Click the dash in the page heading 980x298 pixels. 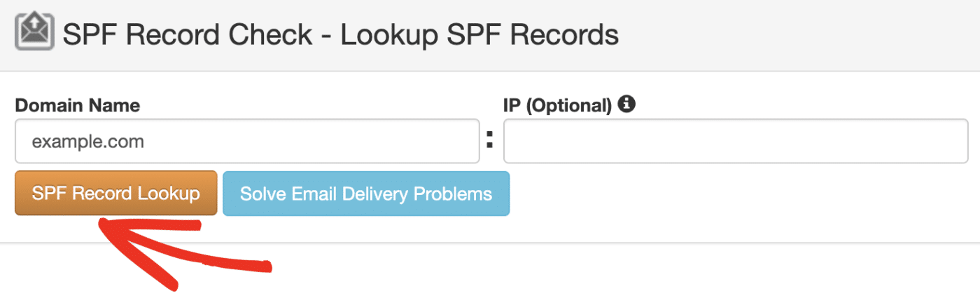pos(326,35)
